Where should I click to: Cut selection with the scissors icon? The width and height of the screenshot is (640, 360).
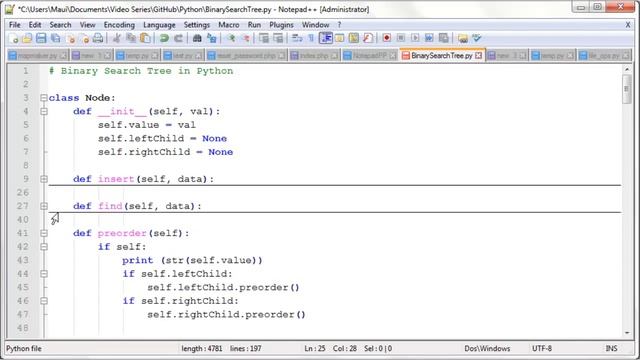click(x=117, y=38)
